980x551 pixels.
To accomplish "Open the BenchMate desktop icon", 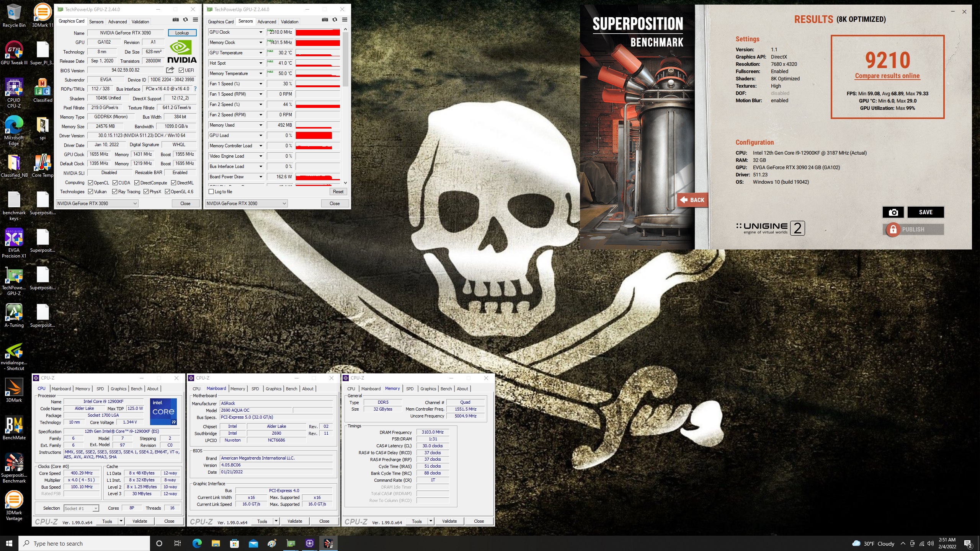I will 14,428.
